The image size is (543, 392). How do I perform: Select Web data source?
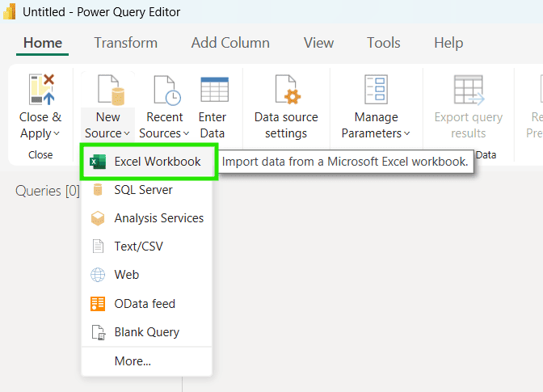click(147, 275)
